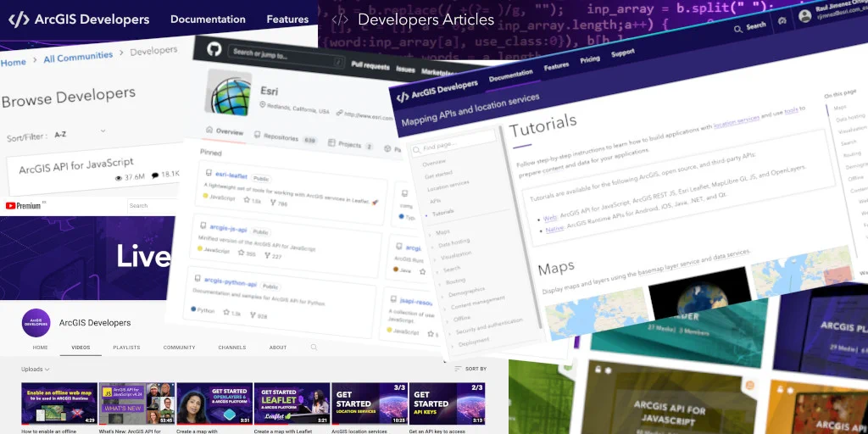868x434 pixels.
Task: Click the views eye icon beside 37.6M
Action: pyautogui.click(x=118, y=178)
